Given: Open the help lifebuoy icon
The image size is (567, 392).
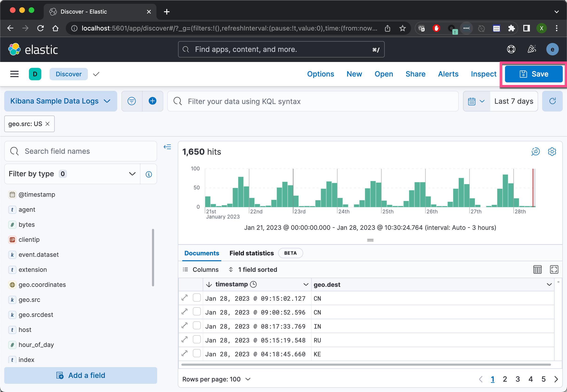Looking at the screenshot, I should [511, 49].
